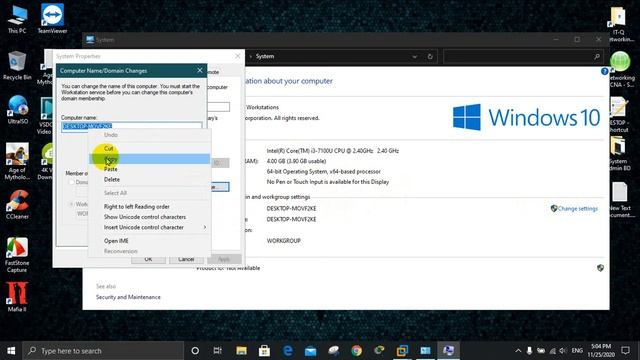The width and height of the screenshot is (640, 360).
Task: Show hidden system tray icons
Action: pyautogui.click(x=518, y=351)
